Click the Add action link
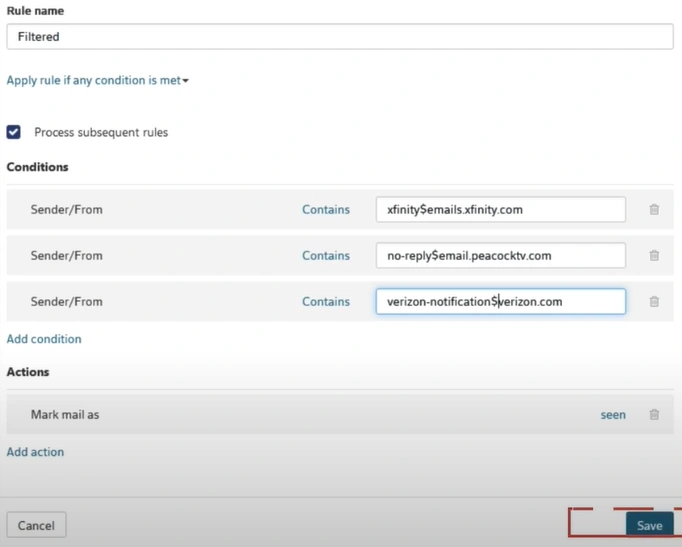Image resolution: width=682 pixels, height=547 pixels. [x=35, y=452]
